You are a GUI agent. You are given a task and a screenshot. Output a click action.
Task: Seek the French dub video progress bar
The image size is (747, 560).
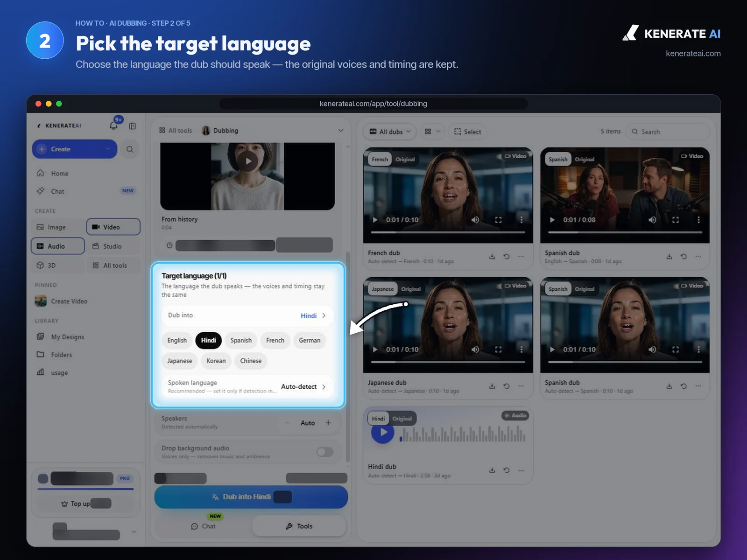tap(448, 232)
